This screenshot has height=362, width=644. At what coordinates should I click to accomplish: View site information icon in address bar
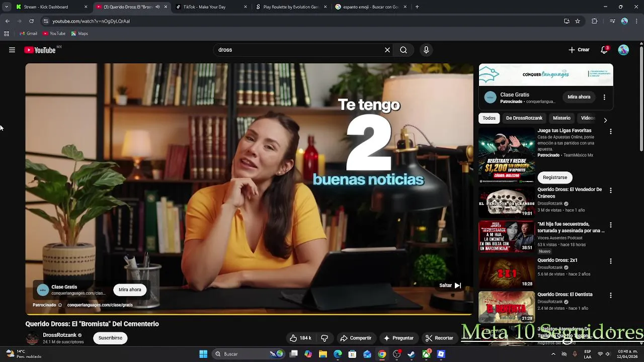(x=46, y=21)
